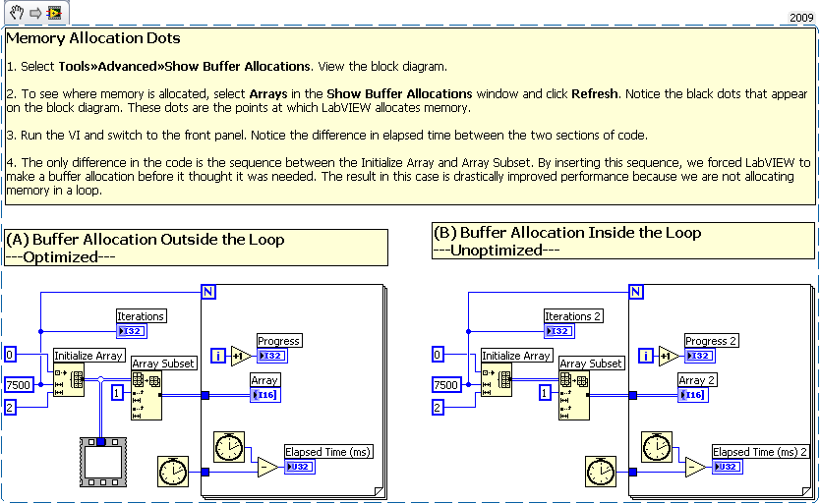Screen dimensions: 820x504
Task: Click array tunnel on loop A border
Action: tap(205, 395)
